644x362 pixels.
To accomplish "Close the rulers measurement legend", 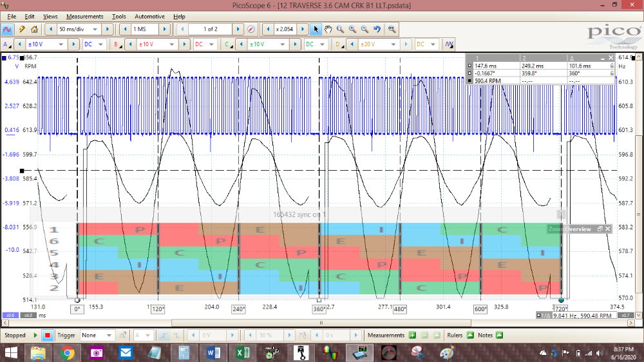I will (x=611, y=58).
